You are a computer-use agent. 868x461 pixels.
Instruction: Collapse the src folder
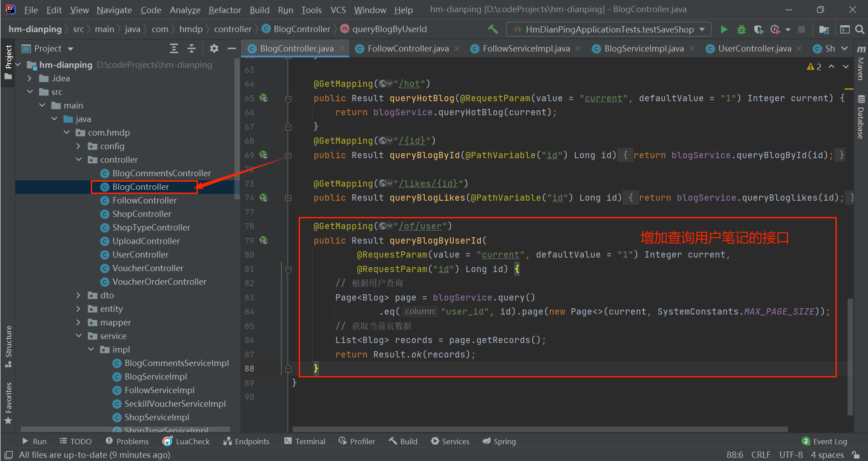pyautogui.click(x=29, y=92)
